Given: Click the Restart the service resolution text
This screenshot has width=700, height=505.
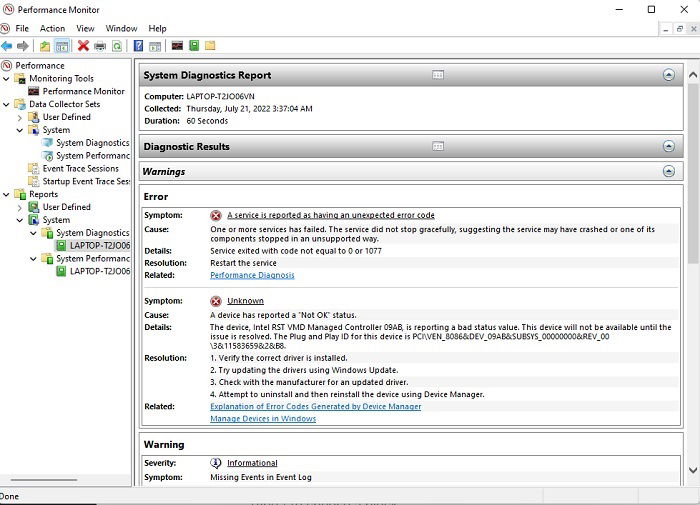Looking at the screenshot, I should (243, 263).
